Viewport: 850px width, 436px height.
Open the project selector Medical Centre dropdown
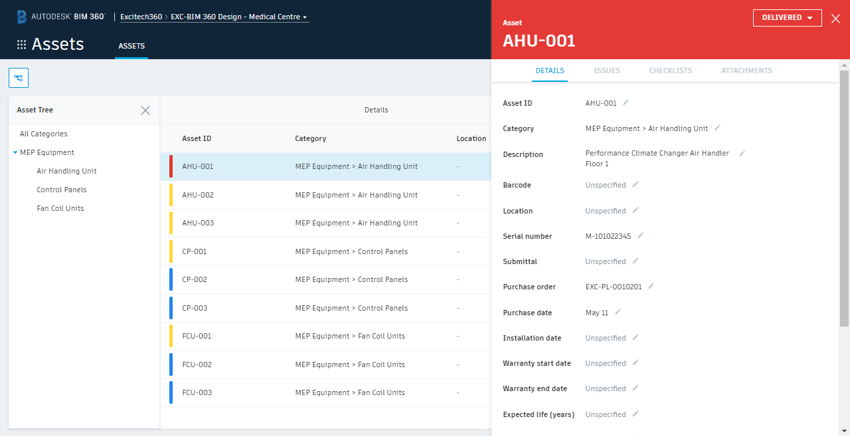pyautogui.click(x=240, y=17)
